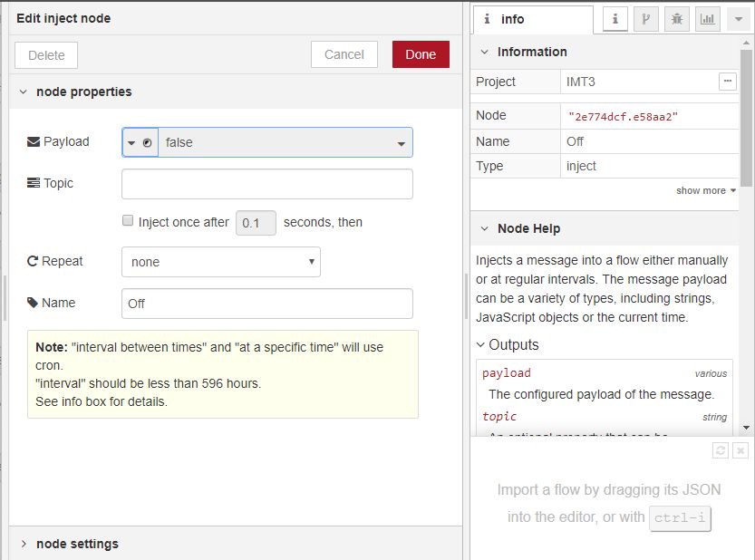This screenshot has height=560, width=755.
Task: Click the seconds delay field
Action: point(256,223)
